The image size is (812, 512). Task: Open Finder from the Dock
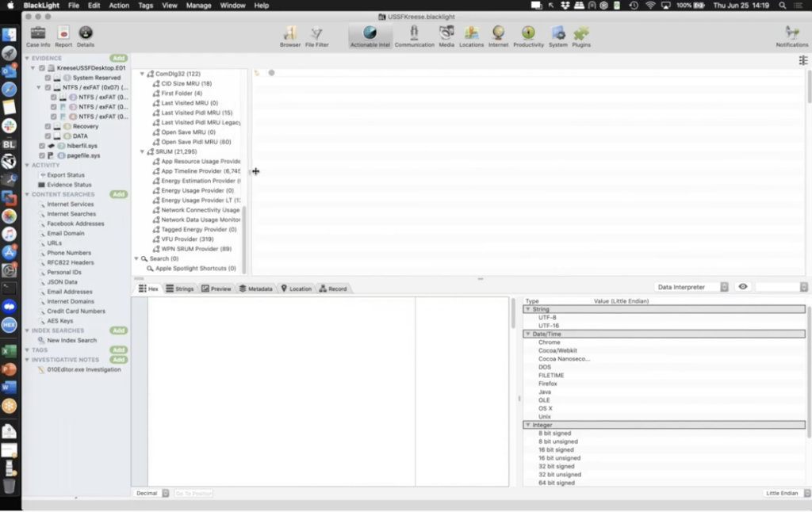point(9,35)
